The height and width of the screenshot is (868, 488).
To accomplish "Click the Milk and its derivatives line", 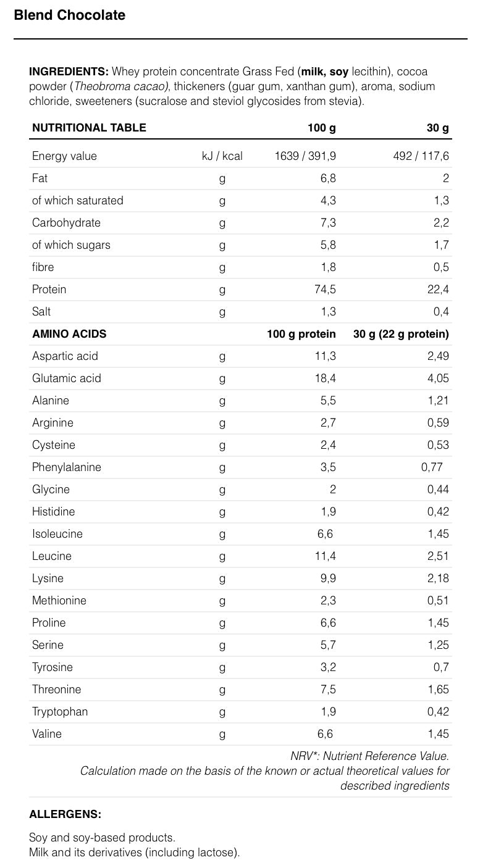I will click(x=134, y=853).
